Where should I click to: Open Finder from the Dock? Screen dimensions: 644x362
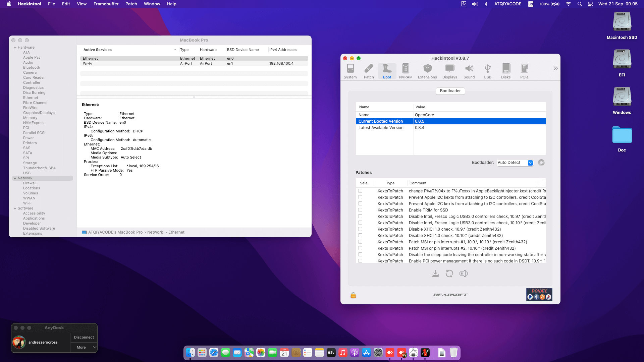[x=190, y=353]
